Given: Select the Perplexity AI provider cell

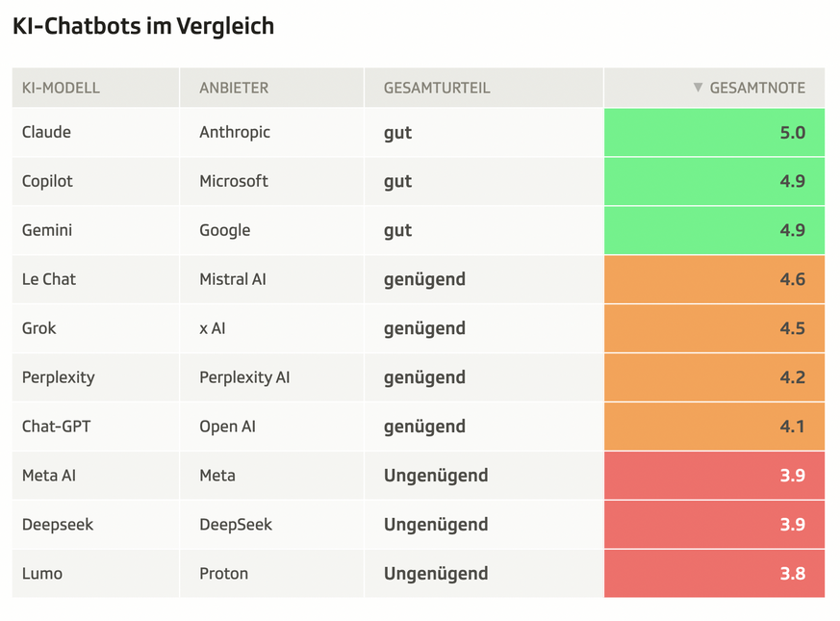Looking at the screenshot, I should tap(244, 377).
